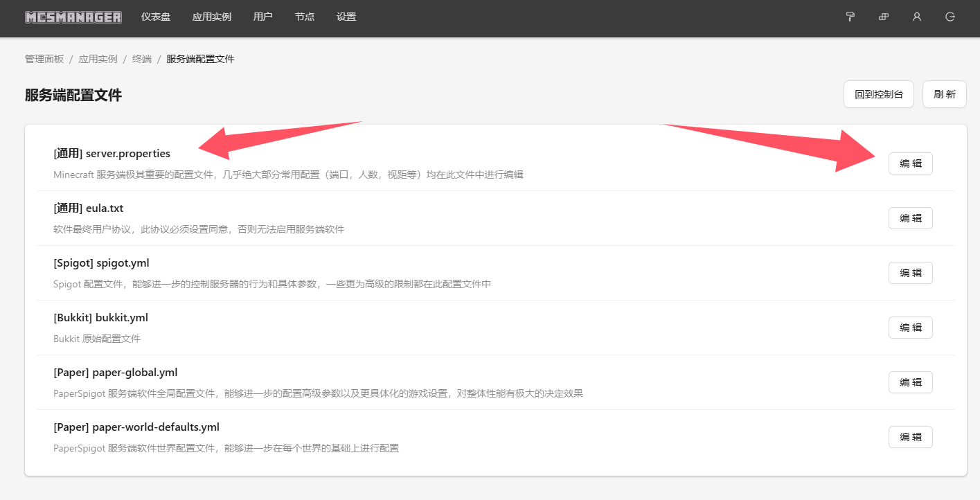
Task: Edit the paper-global.yml configuration file
Action: (x=910, y=382)
